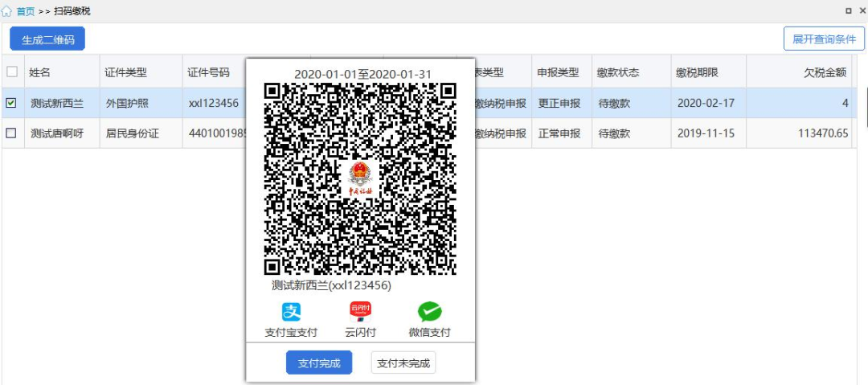The width and height of the screenshot is (868, 385).
Task: Click the xxl123456 ID number cell
Action: [215, 103]
